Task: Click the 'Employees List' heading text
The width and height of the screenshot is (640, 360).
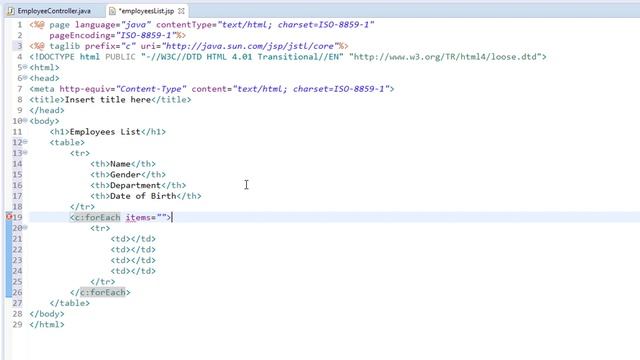Action: tap(105, 132)
